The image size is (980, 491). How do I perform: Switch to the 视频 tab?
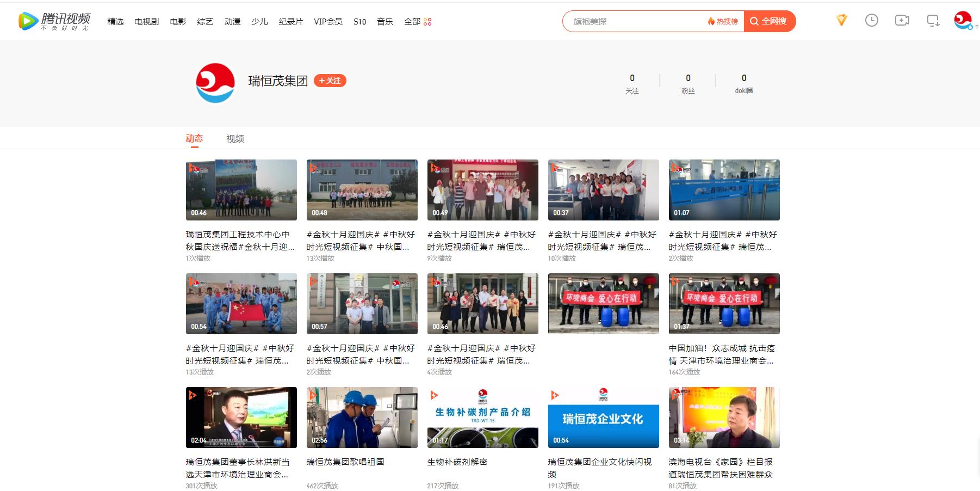tap(235, 139)
